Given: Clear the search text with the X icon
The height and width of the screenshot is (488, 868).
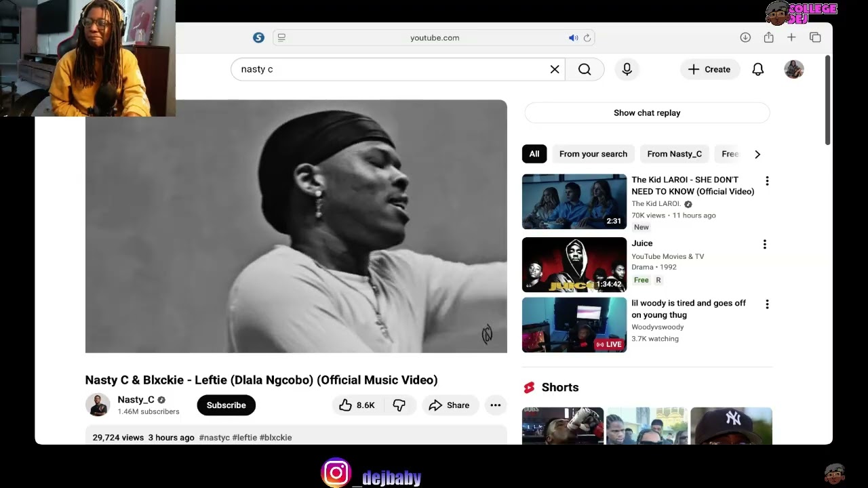Looking at the screenshot, I should point(555,69).
